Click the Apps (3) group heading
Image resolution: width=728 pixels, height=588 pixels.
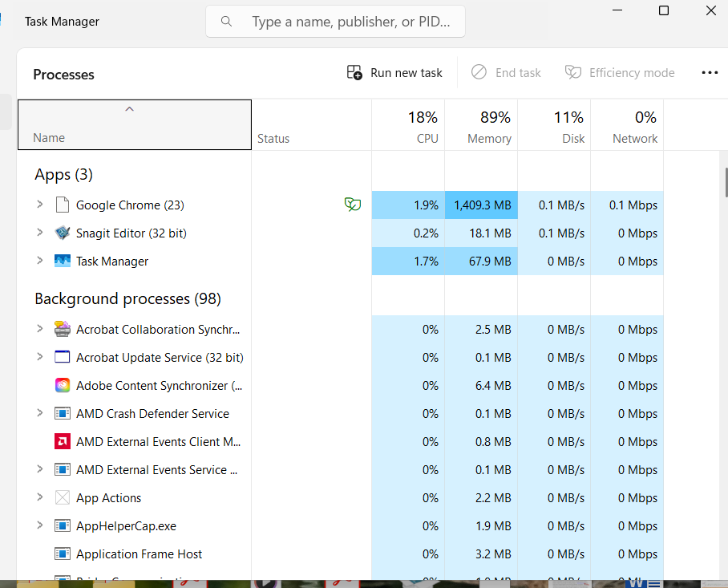click(x=63, y=175)
